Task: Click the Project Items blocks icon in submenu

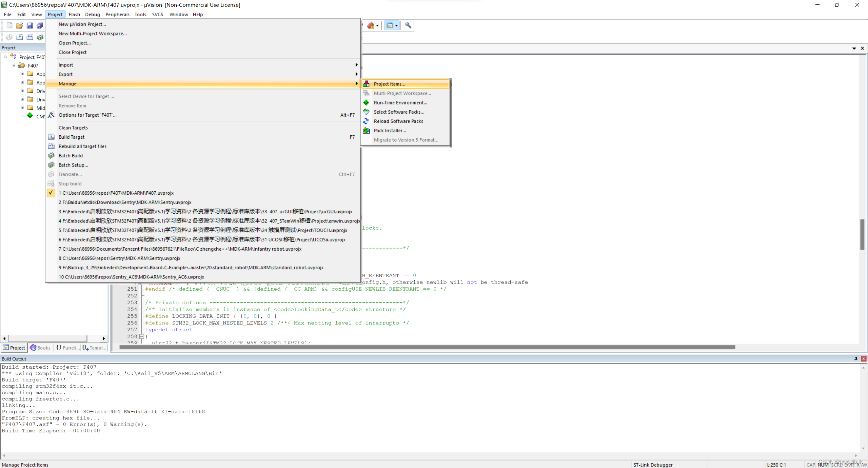Action: 366,84
